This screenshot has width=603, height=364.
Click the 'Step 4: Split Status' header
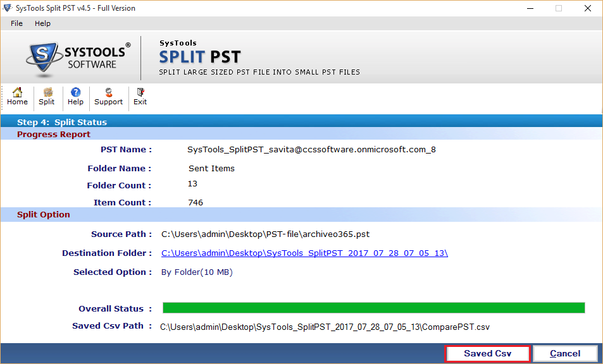tap(62, 123)
